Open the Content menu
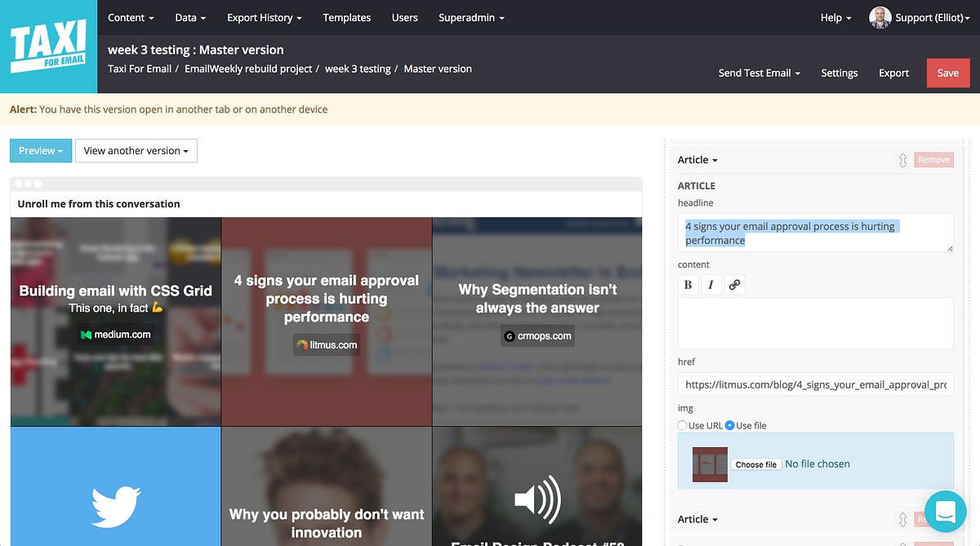The image size is (980, 546). [131, 17]
